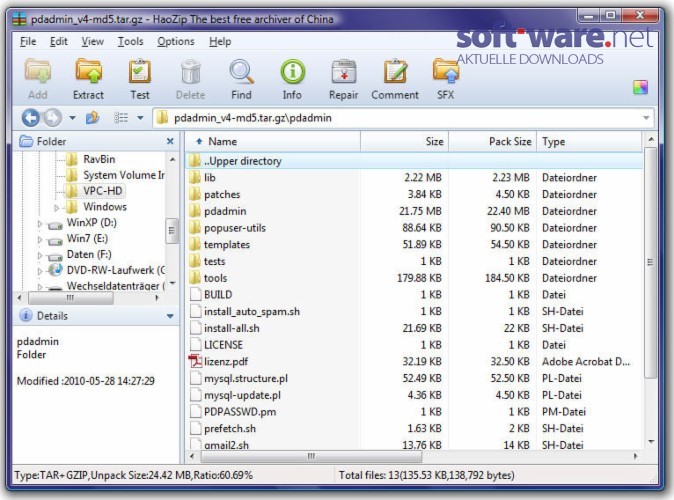The width and height of the screenshot is (674, 500).
Task: Click the forward navigation arrow
Action: tap(52, 117)
